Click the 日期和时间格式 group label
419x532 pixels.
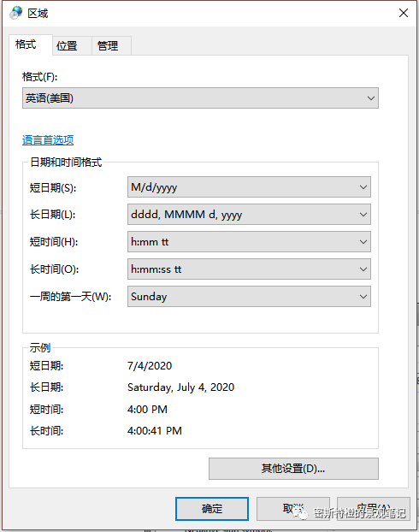[66, 163]
